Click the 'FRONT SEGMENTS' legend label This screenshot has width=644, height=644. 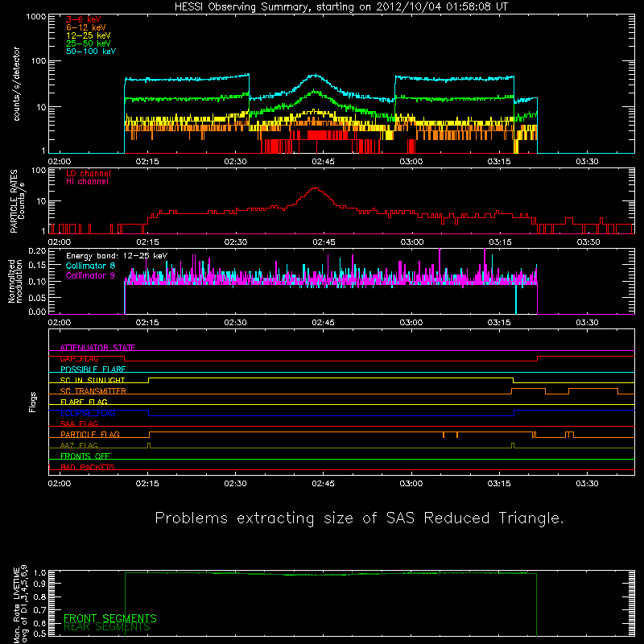point(110,618)
